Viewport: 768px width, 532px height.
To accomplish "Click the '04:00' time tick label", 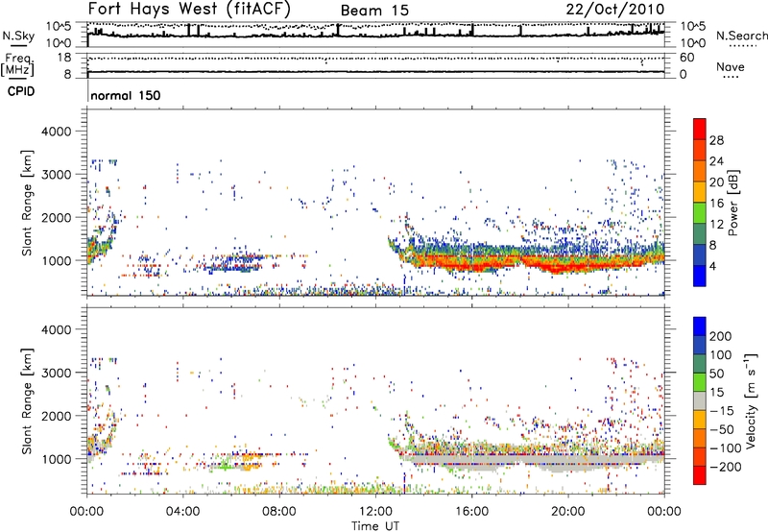I will point(182,512).
